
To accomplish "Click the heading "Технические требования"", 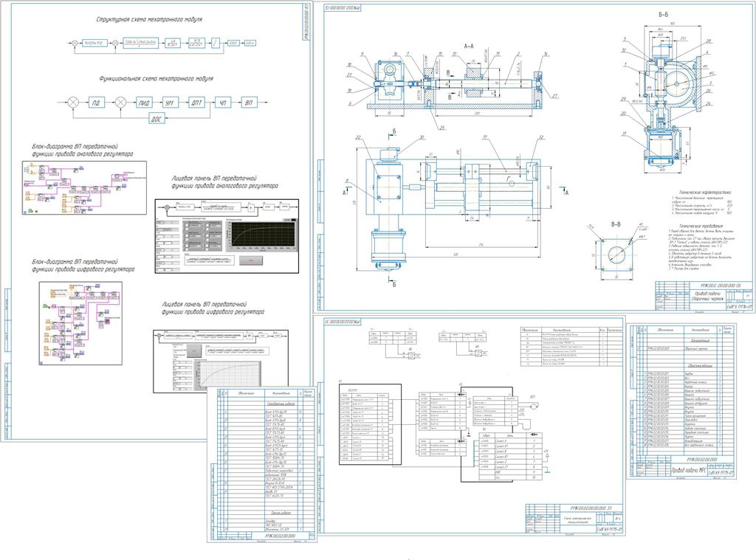I will click(701, 226).
